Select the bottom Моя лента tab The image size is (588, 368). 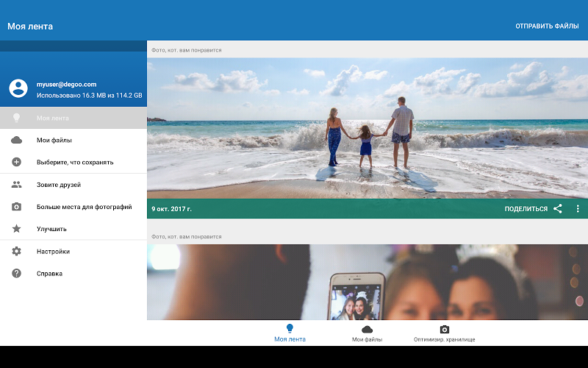[x=290, y=333]
